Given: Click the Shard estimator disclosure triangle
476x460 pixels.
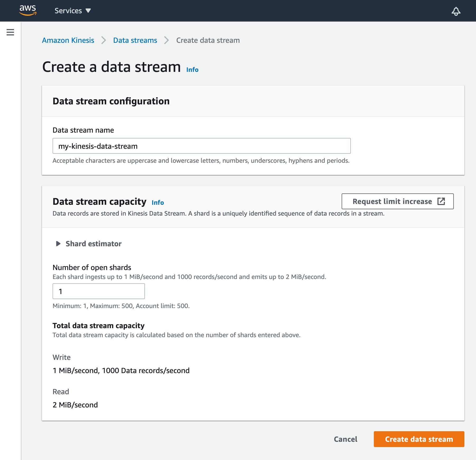Looking at the screenshot, I should (58, 244).
